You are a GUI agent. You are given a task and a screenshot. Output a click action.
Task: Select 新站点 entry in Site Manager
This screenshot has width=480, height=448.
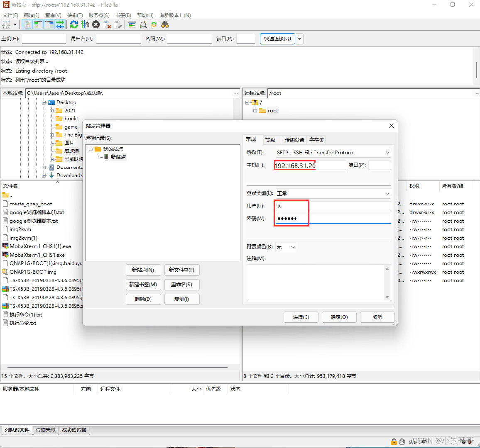pyautogui.click(x=118, y=157)
